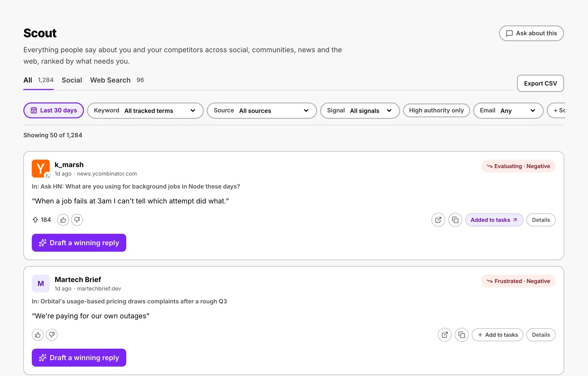Viewport: 588px width, 376px height.
Task: Click the k_marsh username
Action: pyautogui.click(x=69, y=165)
